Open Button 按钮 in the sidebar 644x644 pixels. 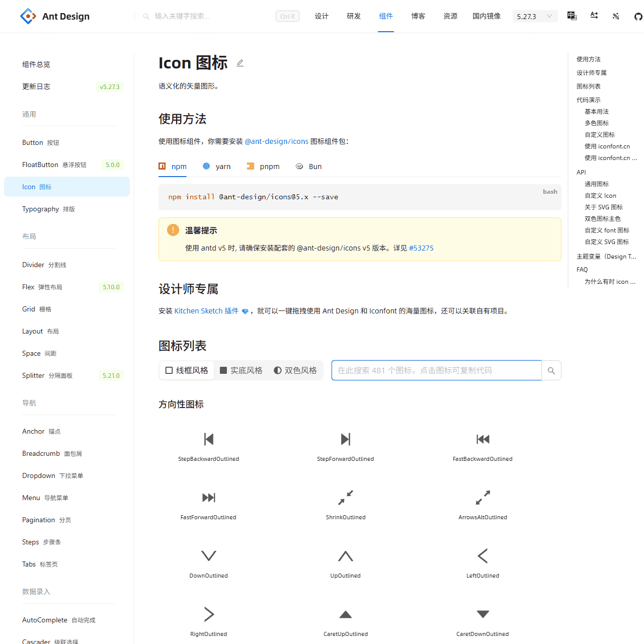click(41, 143)
